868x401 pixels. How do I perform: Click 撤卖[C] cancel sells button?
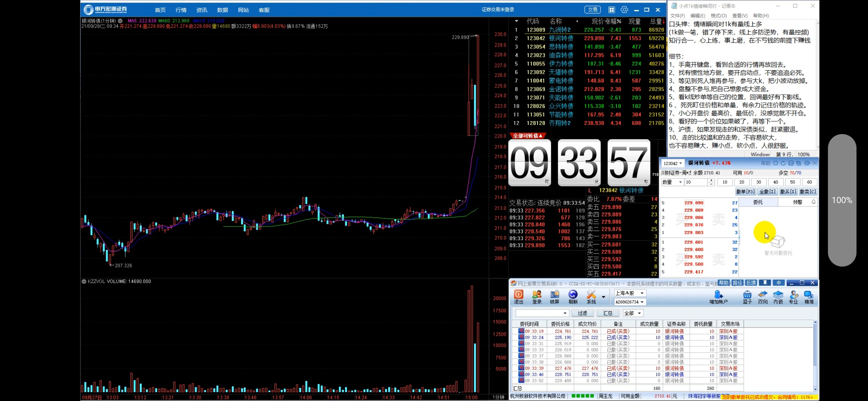tap(808, 192)
